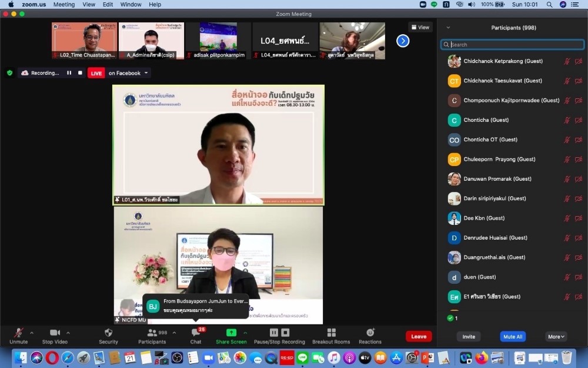Unmute the microphone
This screenshot has height=368, width=588.
coord(18,333)
